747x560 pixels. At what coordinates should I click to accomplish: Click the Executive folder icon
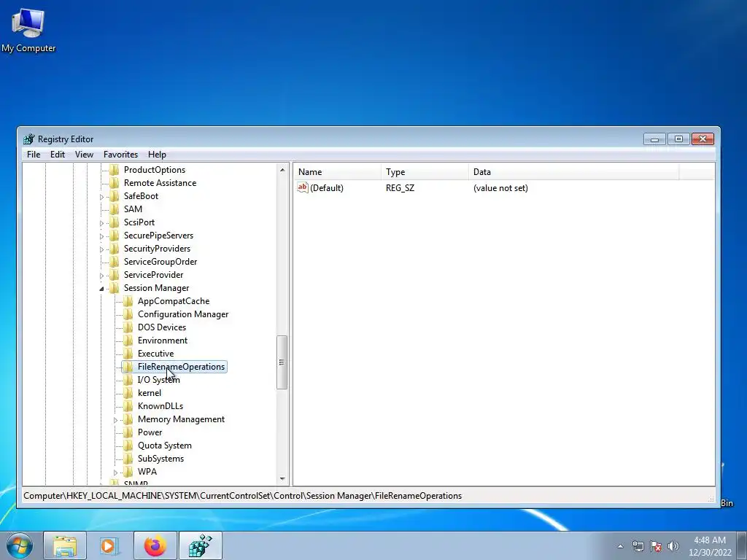[x=128, y=354]
